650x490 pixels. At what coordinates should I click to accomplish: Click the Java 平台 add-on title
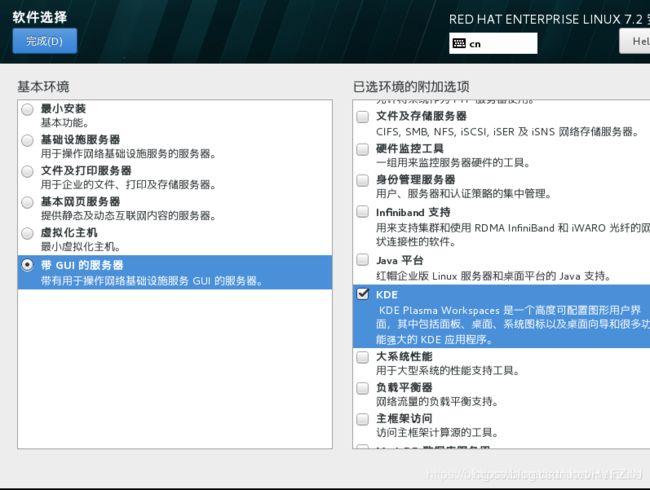[400, 260]
